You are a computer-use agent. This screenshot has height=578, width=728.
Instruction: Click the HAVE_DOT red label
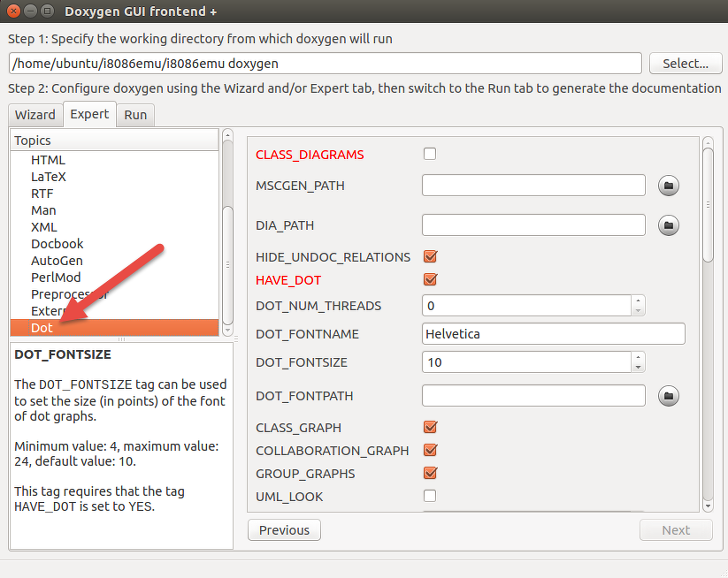[288, 280]
